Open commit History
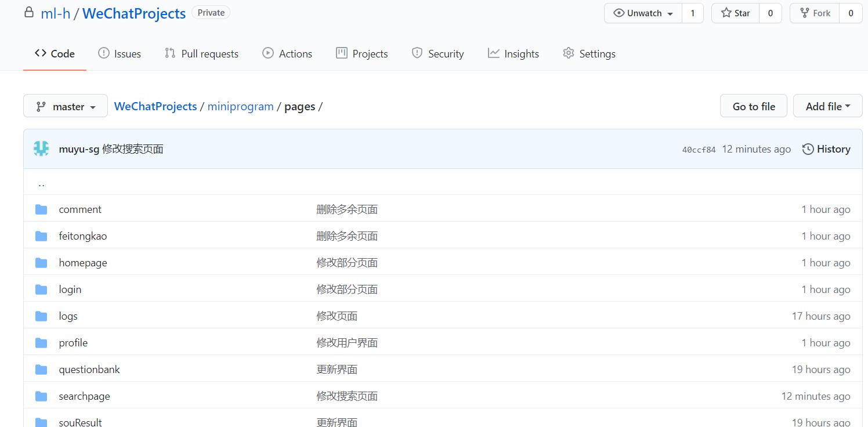 (826, 149)
